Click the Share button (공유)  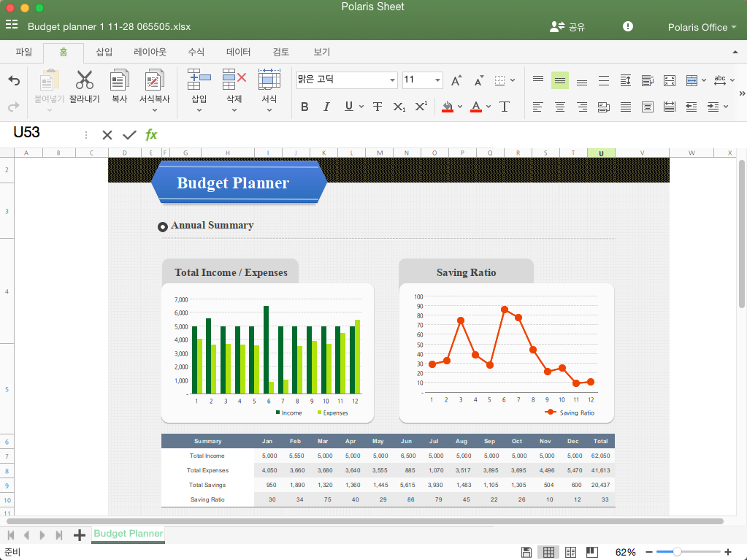click(567, 27)
